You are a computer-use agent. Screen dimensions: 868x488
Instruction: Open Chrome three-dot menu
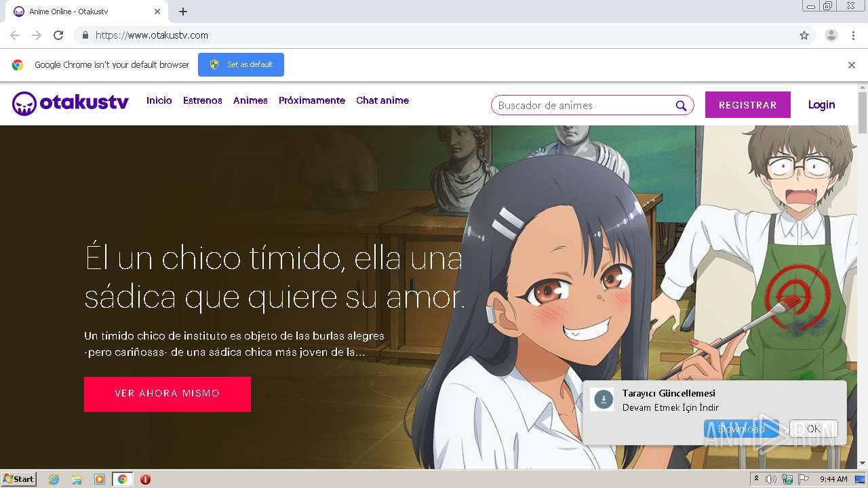click(x=853, y=35)
